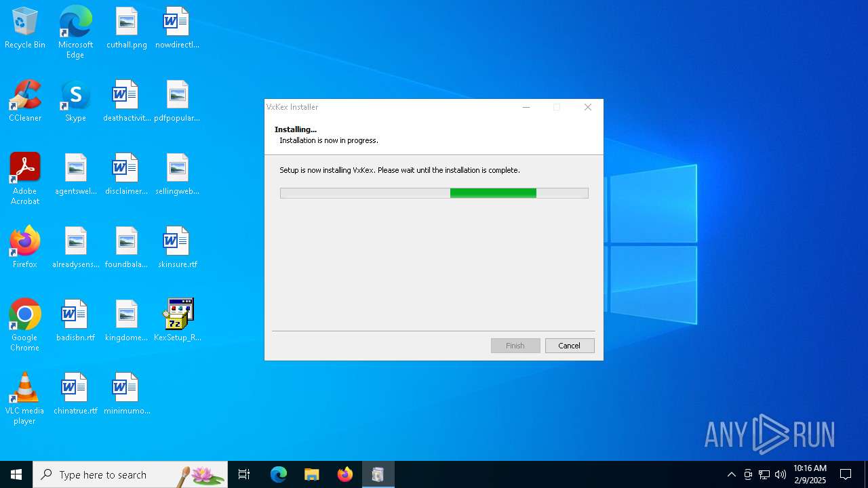This screenshot has height=488, width=868.
Task: Open Task View from the taskbar
Action: [x=244, y=474]
